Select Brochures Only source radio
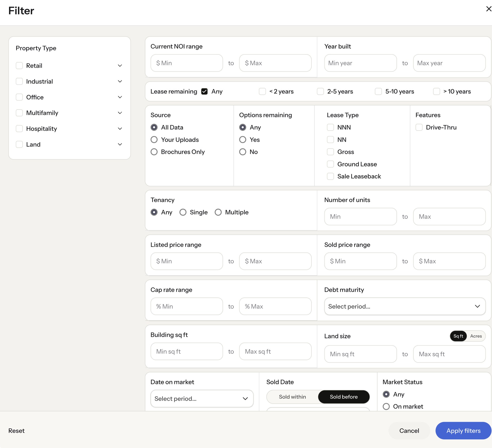The height and width of the screenshot is (448, 492). [x=154, y=152]
